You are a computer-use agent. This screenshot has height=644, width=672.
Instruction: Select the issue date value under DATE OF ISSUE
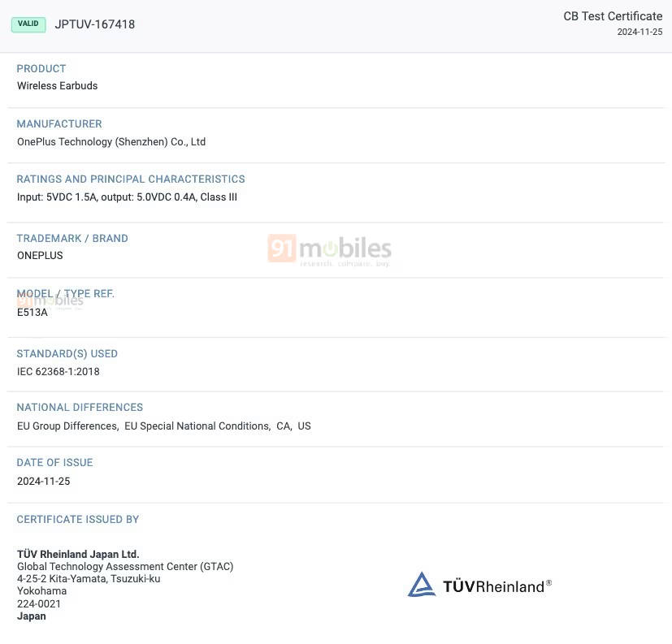point(43,482)
